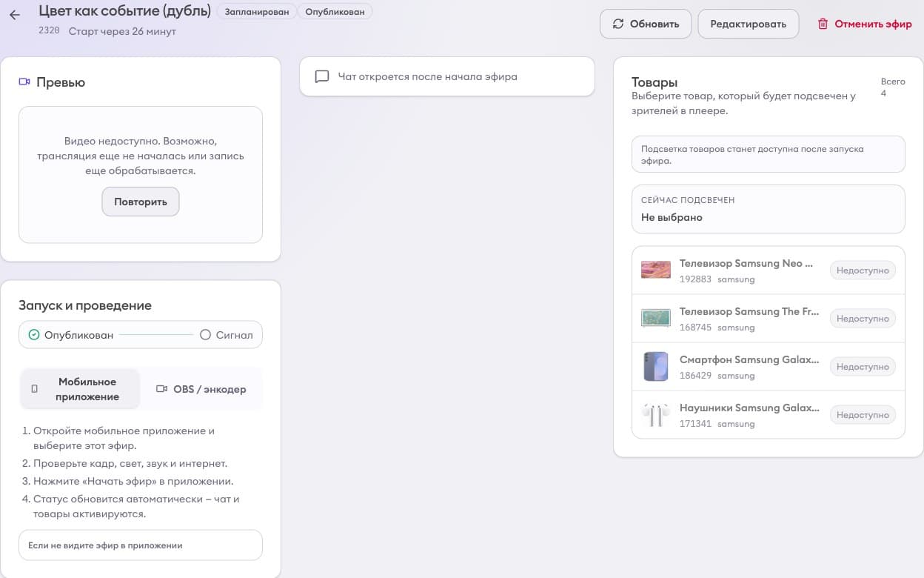Image resolution: width=924 pixels, height=578 pixels.
Task: Click the refresh icon in Обновить button
Action: pyautogui.click(x=618, y=24)
